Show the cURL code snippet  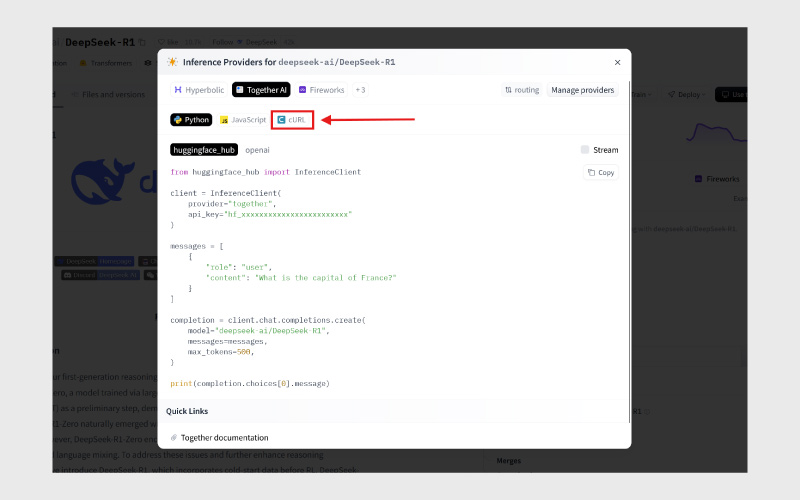(292, 119)
